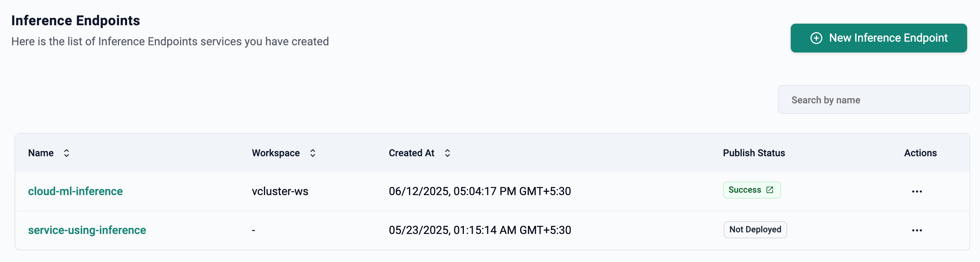
Task: Click the Success publish status badge
Action: click(751, 190)
